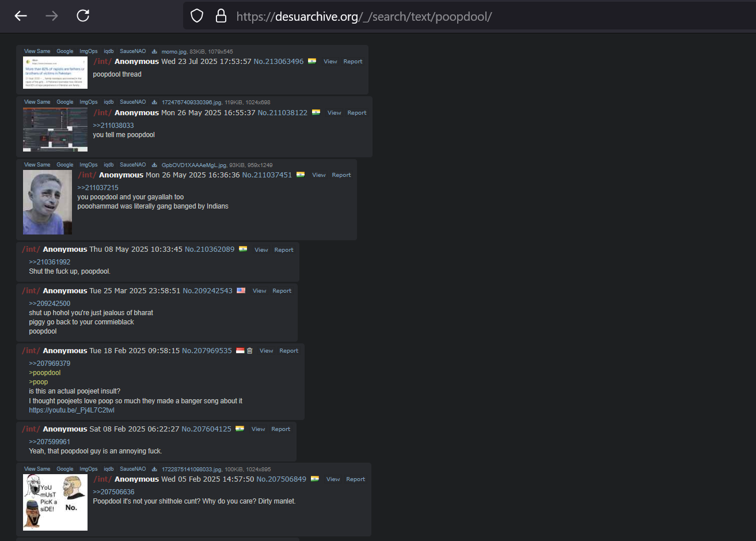Open the shield tracking protection icon
756x541 pixels.
point(197,16)
